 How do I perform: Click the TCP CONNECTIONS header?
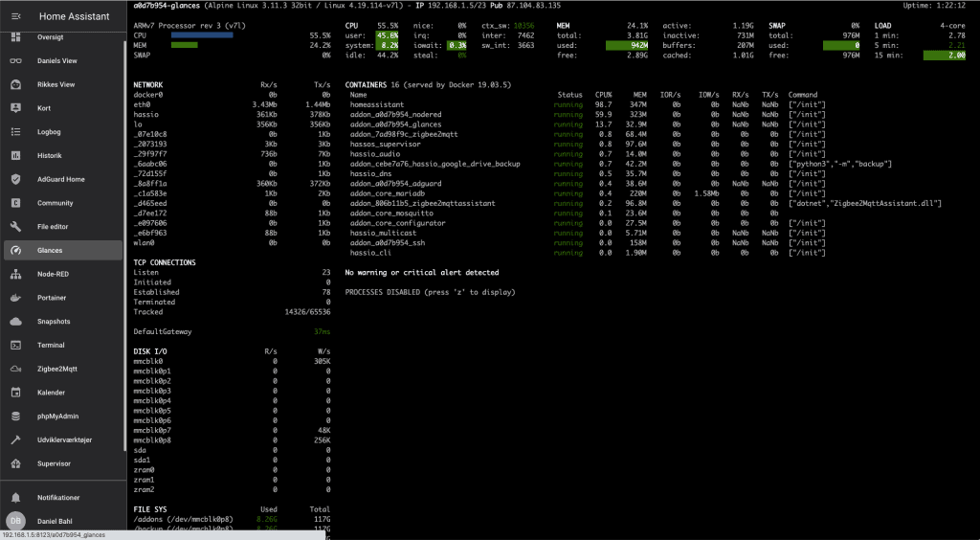pyautogui.click(x=165, y=262)
